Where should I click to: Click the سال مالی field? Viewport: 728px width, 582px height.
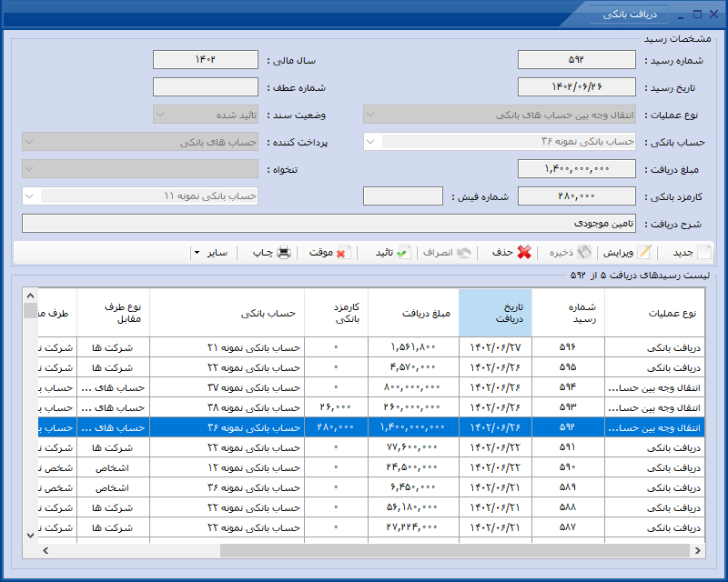[x=206, y=59]
